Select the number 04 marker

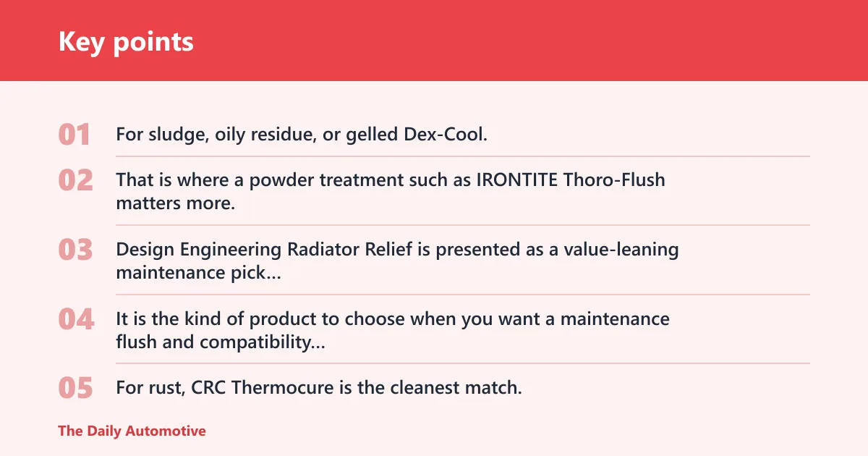click(x=76, y=318)
